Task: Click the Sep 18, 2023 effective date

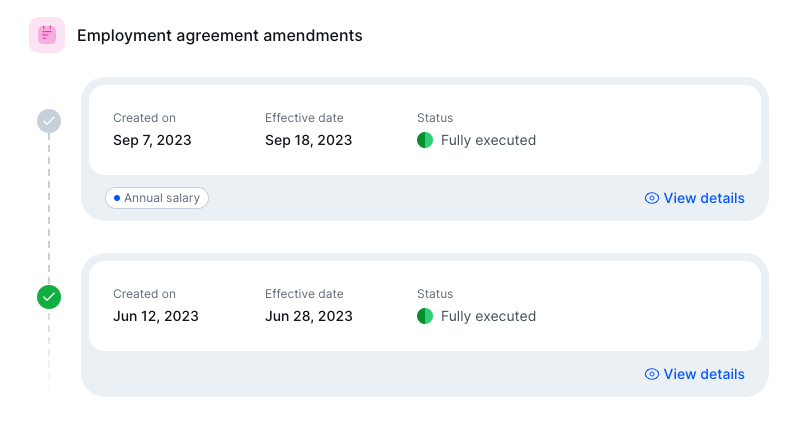Action: pyautogui.click(x=308, y=140)
